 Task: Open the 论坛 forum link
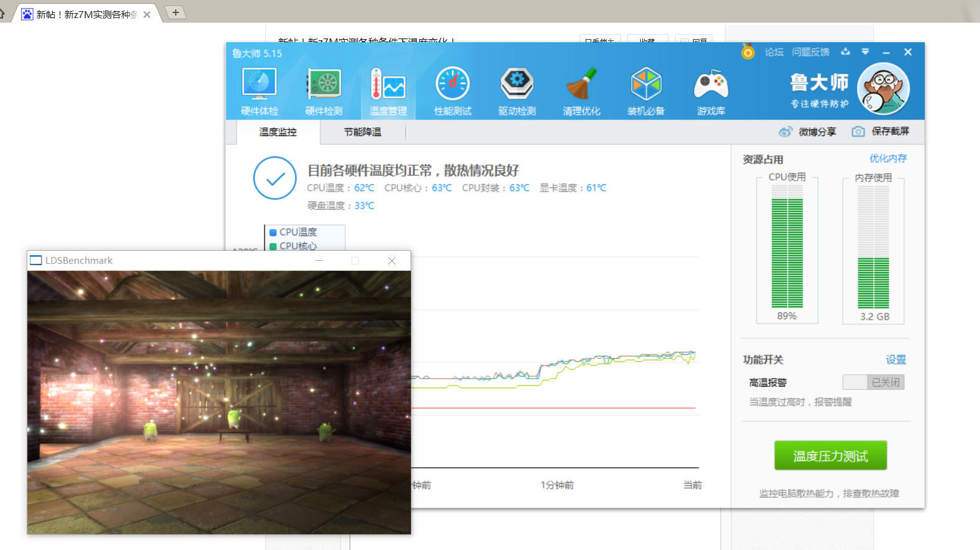(774, 52)
